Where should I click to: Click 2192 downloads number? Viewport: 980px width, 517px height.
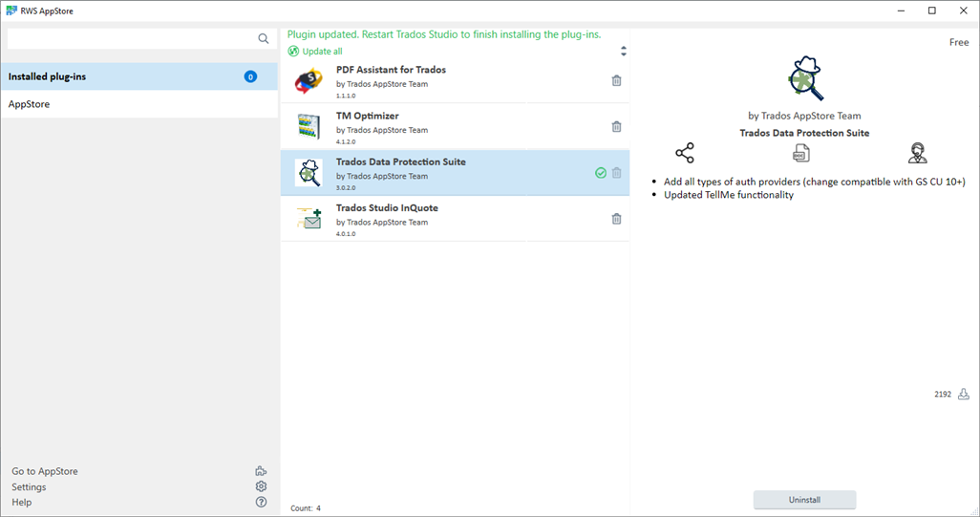[943, 394]
